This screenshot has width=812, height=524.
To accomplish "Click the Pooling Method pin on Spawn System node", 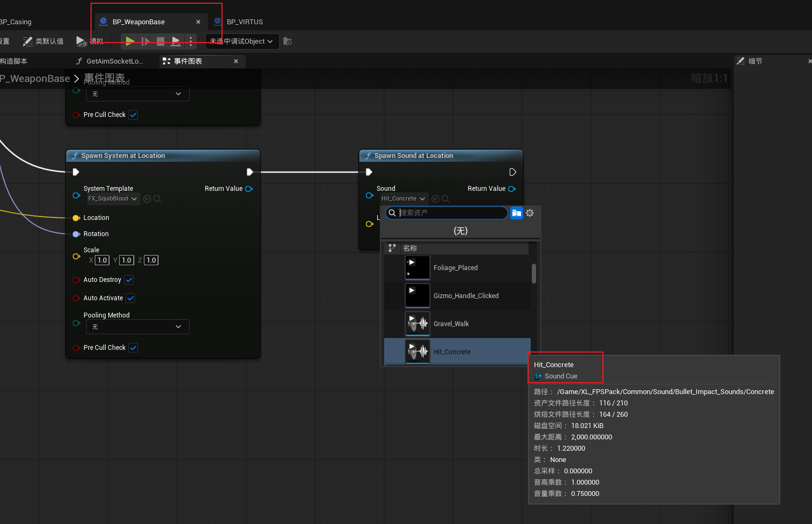I will click(77, 323).
